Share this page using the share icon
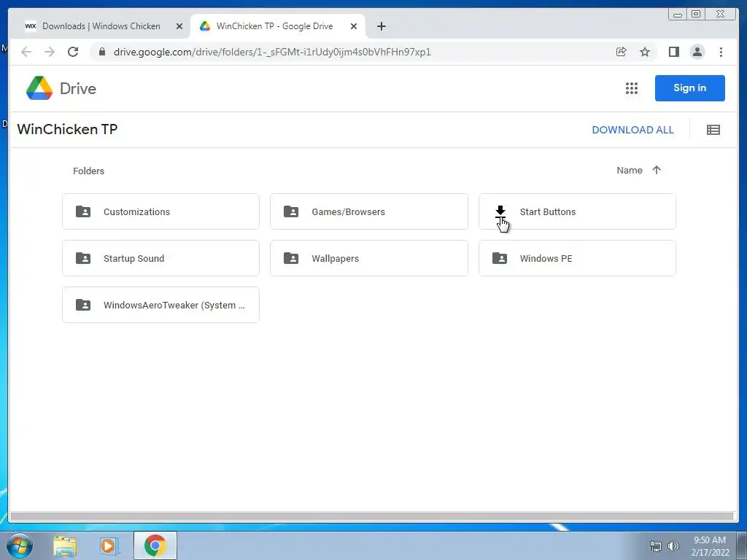The image size is (747, 560). 621,52
